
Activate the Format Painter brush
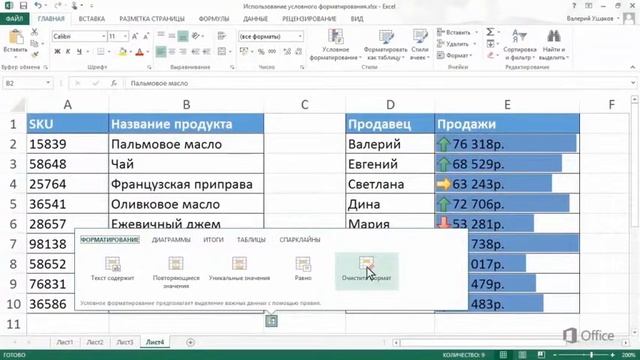[35, 54]
